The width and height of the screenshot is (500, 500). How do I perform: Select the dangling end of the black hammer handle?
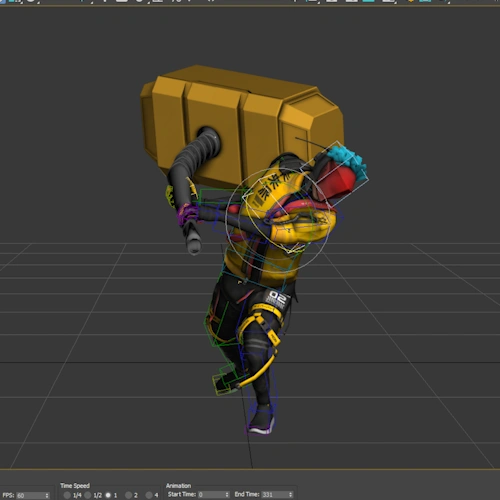pos(193,242)
